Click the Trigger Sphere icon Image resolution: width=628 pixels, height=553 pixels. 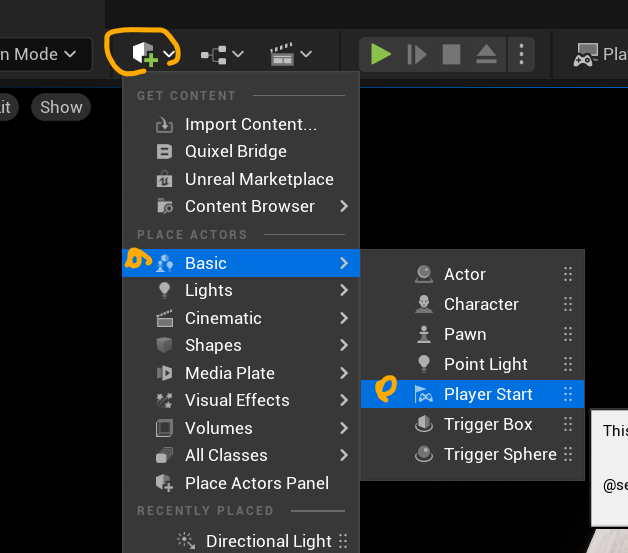[424, 454]
